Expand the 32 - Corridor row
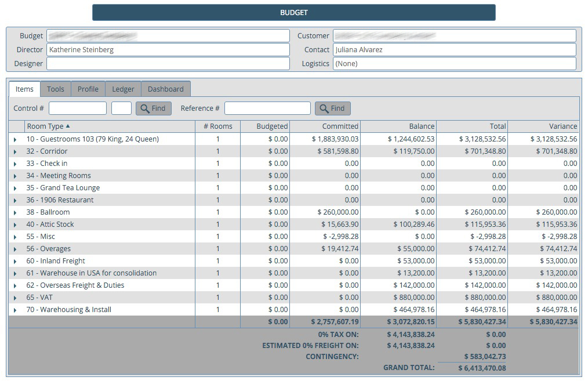This screenshot has width=588, height=384. [x=15, y=151]
